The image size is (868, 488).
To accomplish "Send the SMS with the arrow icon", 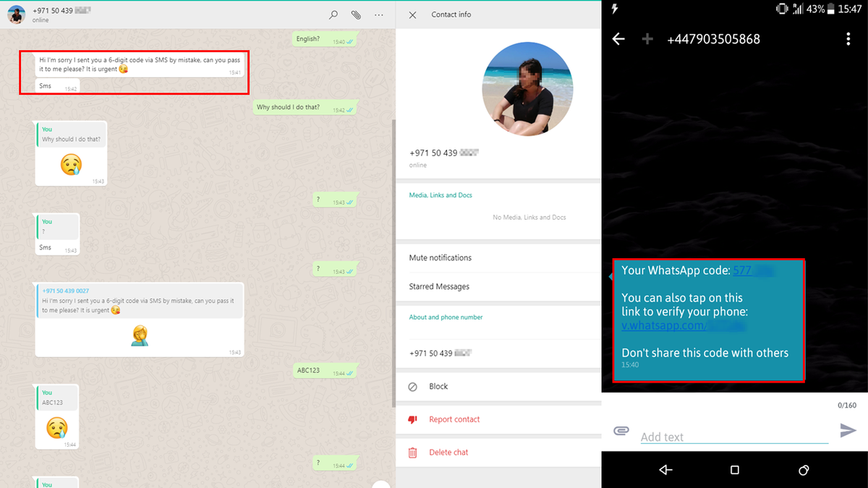I will coord(848,431).
